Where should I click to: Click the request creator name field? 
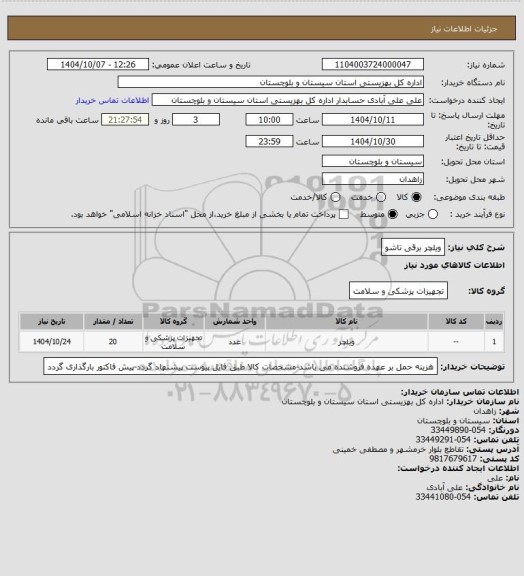click(288, 100)
